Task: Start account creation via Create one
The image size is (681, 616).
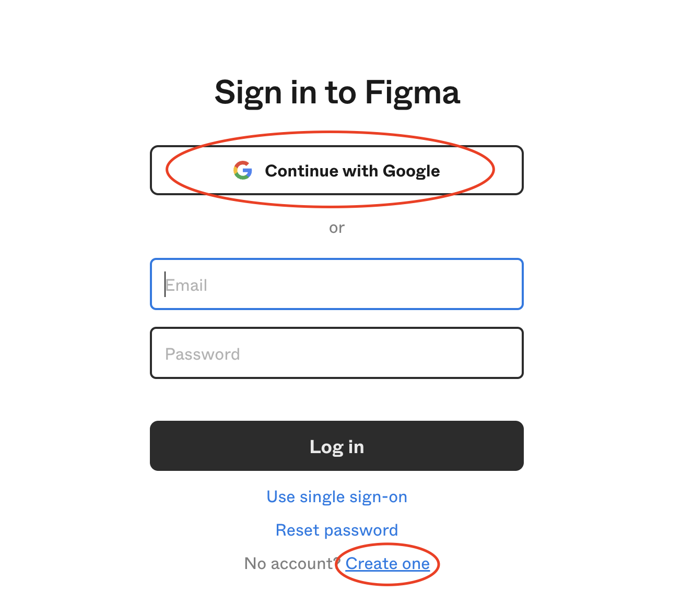Action: click(388, 563)
